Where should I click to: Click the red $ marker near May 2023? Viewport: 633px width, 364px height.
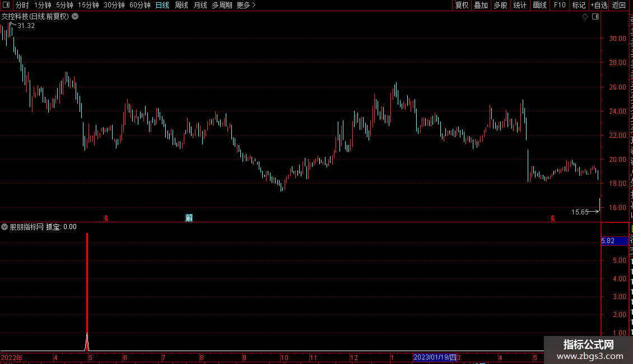(x=553, y=218)
